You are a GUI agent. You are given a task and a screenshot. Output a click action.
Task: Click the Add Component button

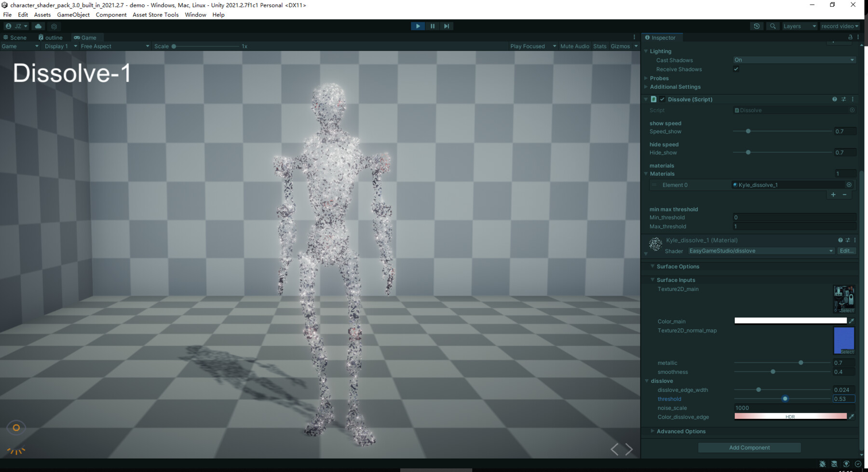[x=749, y=447]
